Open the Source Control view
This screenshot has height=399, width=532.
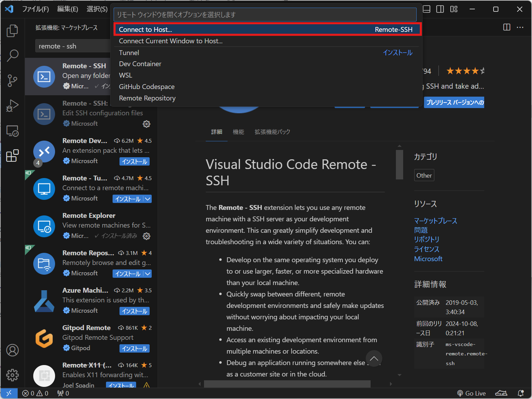click(12, 80)
